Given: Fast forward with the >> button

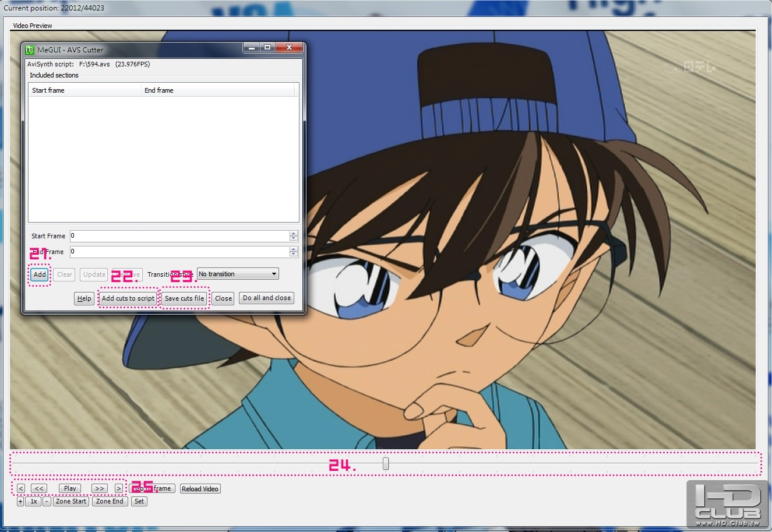Looking at the screenshot, I should click(100, 488).
